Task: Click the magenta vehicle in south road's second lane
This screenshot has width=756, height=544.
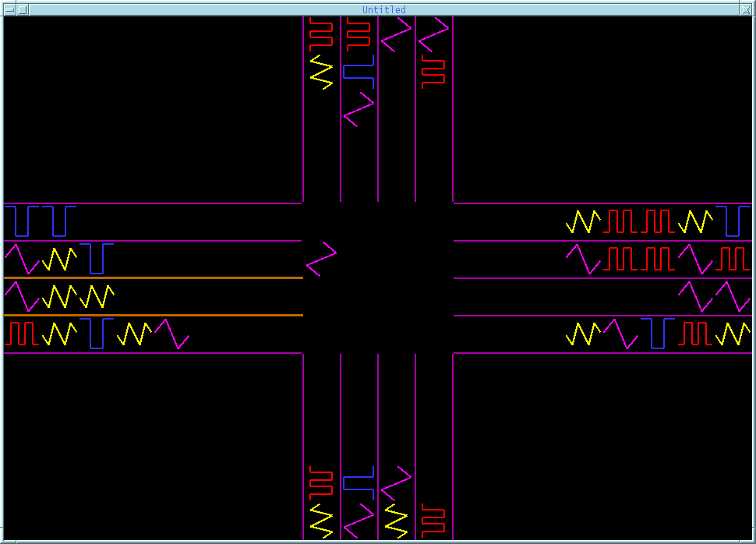Action: (359, 521)
